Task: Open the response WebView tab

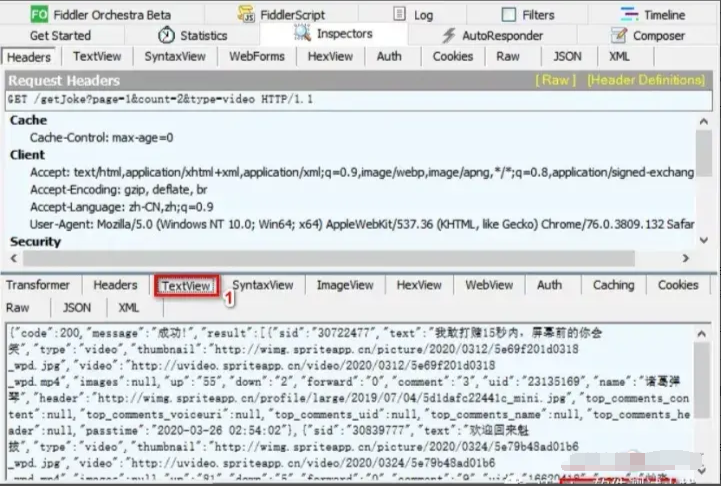Action: pyautogui.click(x=489, y=285)
